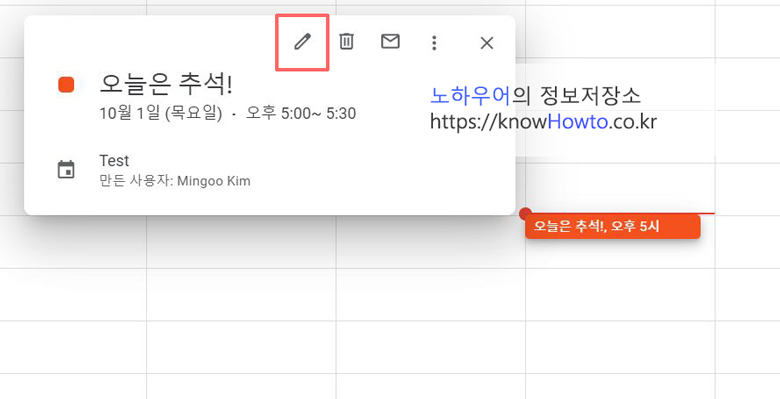
Task: Click the time range 오후 5:00~ 5:30
Action: [301, 113]
